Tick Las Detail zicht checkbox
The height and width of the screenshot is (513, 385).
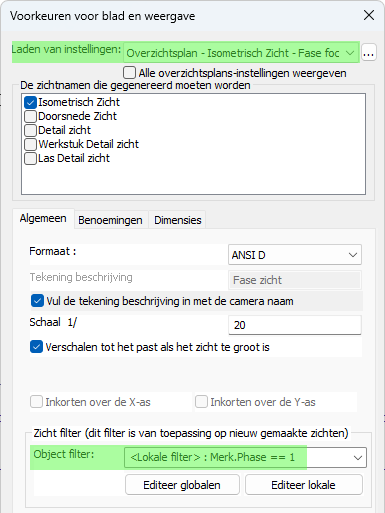click(30, 158)
